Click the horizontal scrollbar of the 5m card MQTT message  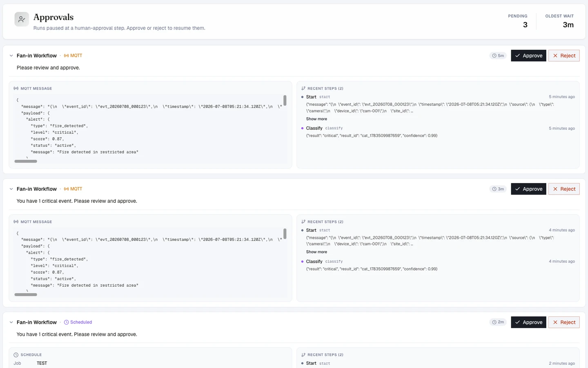(x=26, y=161)
